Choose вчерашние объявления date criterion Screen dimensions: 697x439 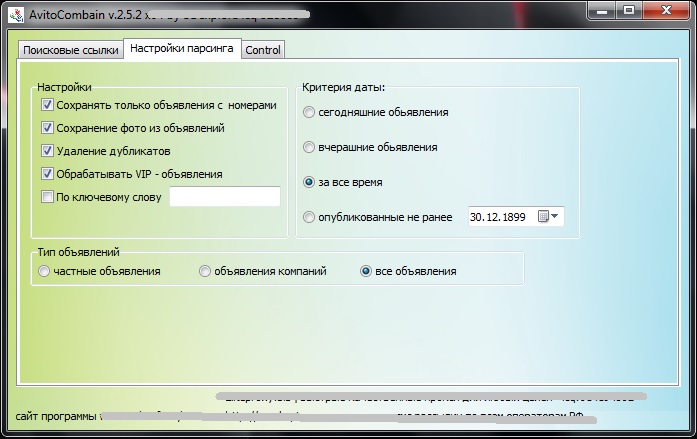click(x=309, y=147)
